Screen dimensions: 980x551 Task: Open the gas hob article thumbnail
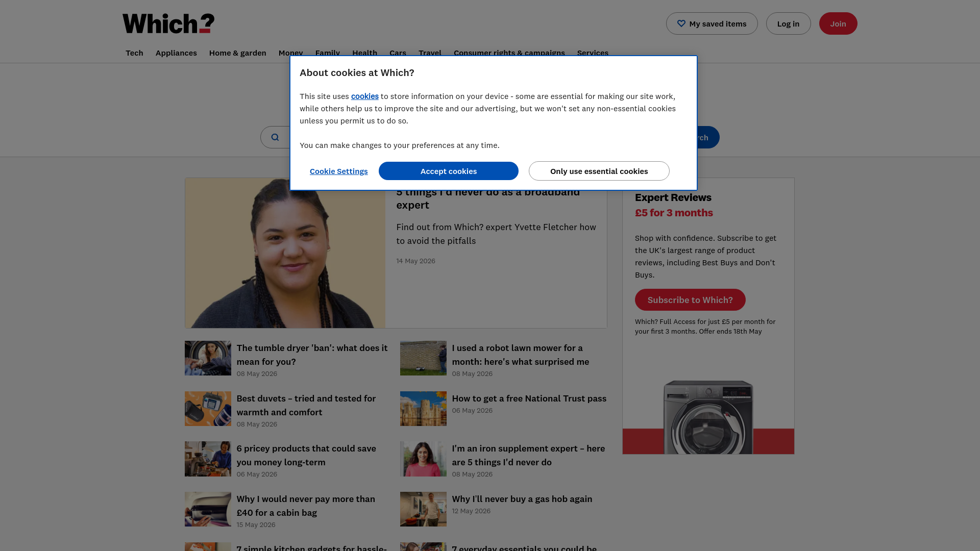tap(423, 509)
